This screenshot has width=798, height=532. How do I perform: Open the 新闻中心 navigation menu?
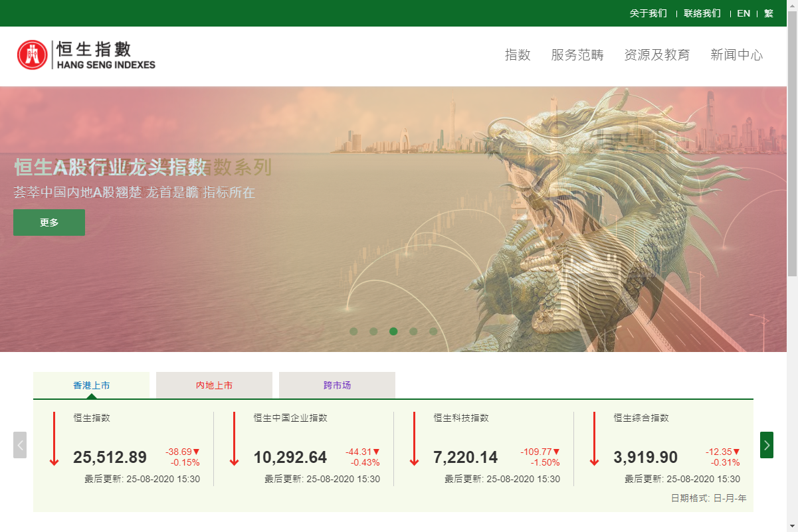pyautogui.click(x=737, y=55)
